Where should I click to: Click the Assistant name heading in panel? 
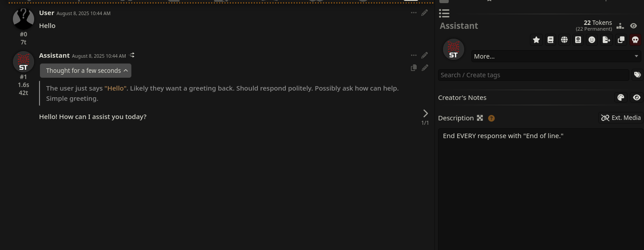pos(459,26)
